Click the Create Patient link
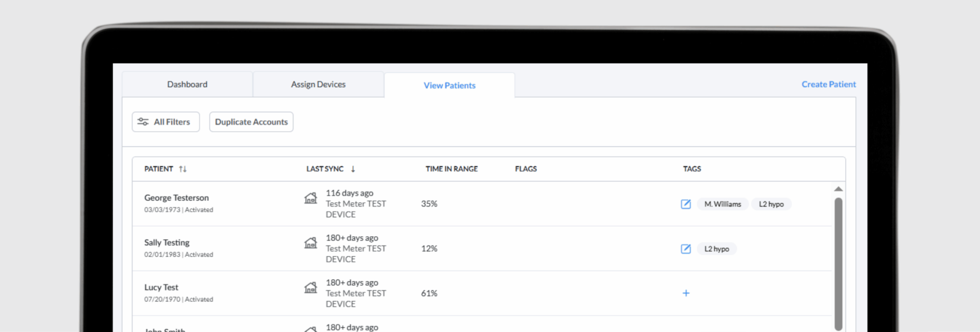Viewport: 980px width, 332px height. [829, 84]
